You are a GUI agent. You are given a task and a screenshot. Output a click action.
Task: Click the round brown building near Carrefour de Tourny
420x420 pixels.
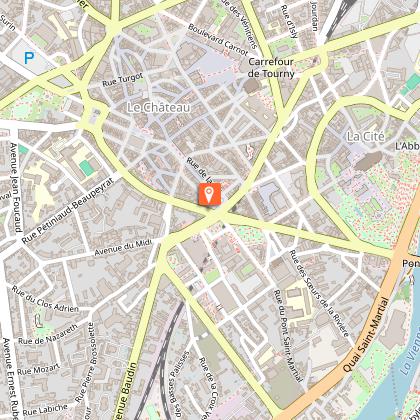[x=252, y=86]
